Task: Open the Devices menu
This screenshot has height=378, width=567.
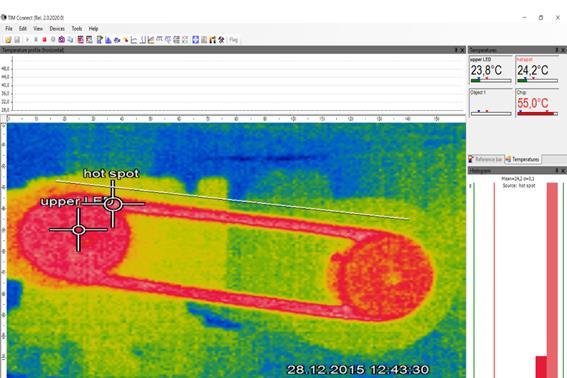Action: click(57, 29)
